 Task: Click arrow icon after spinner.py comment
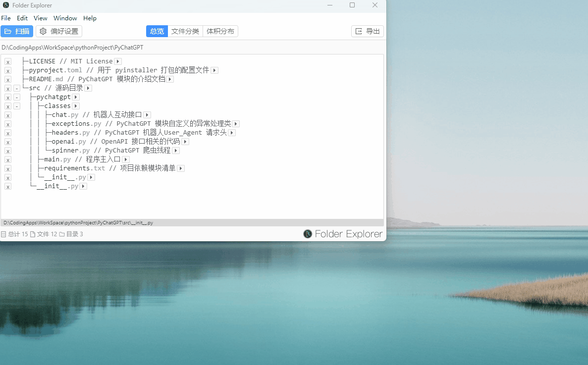(x=176, y=151)
